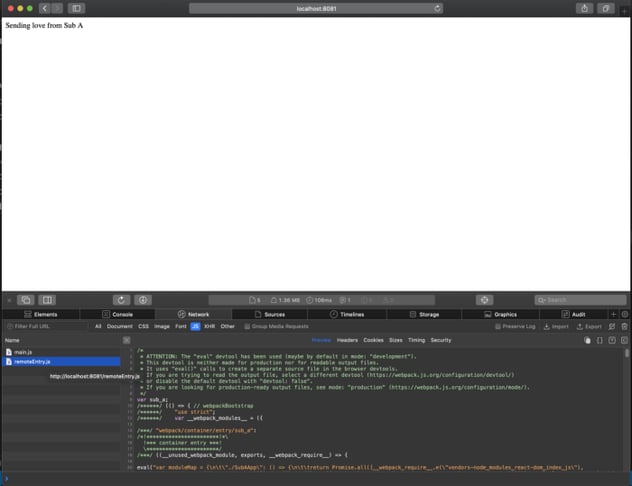This screenshot has width=632, height=486.
Task: Open the Share icon in Safari toolbar
Action: [583, 8]
